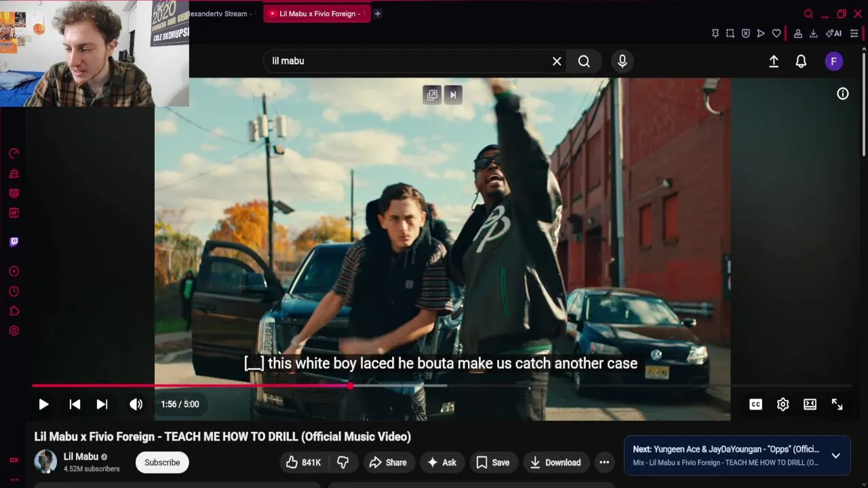
Task: Toggle theater mode
Action: pyautogui.click(x=810, y=404)
